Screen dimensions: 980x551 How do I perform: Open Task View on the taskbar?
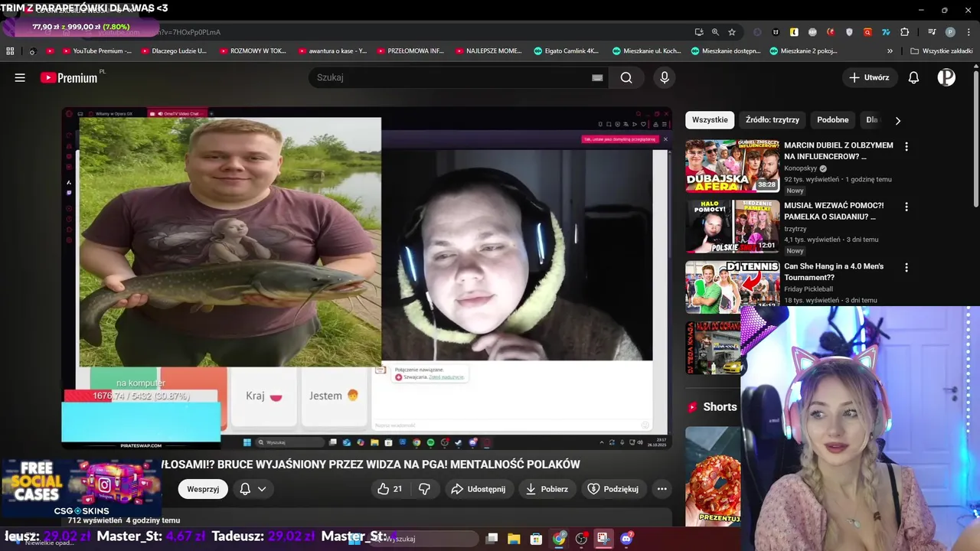(492, 539)
